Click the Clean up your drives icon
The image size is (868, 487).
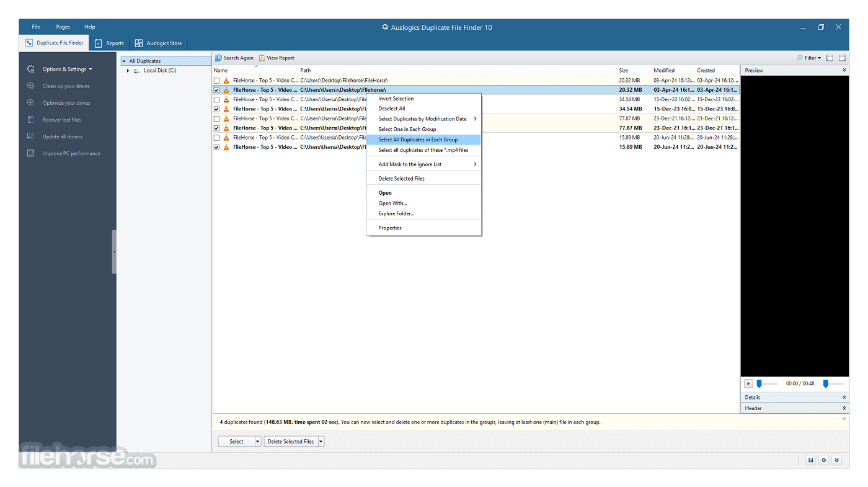tap(30, 86)
